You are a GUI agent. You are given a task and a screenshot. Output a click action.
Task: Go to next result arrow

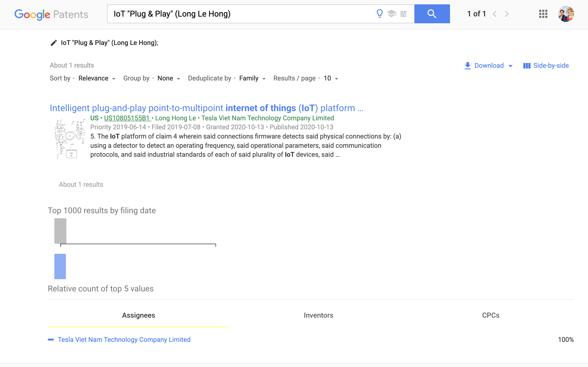[x=507, y=14]
